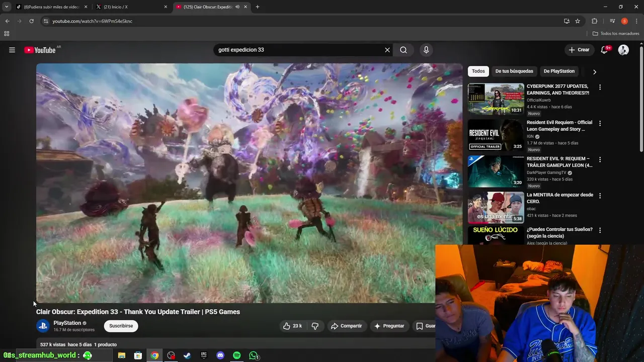The width and height of the screenshot is (644, 362).
Task: Open the PlayStation channel name link
Action: click(x=67, y=323)
